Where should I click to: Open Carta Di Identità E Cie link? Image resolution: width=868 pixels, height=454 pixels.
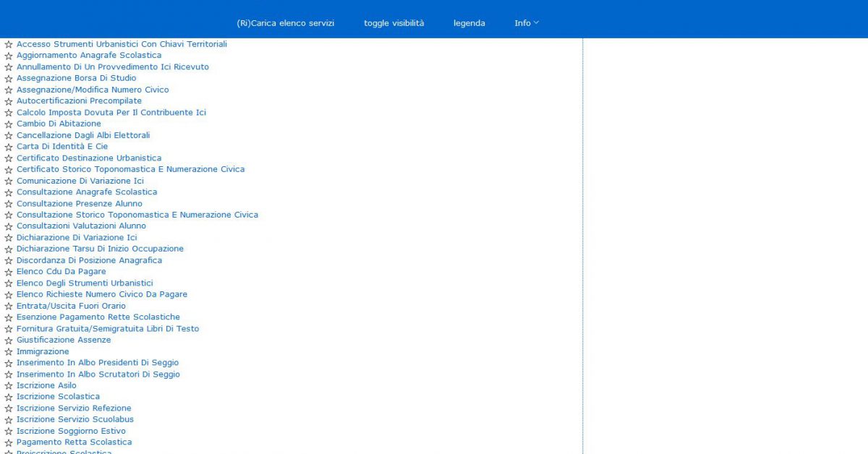coord(62,146)
